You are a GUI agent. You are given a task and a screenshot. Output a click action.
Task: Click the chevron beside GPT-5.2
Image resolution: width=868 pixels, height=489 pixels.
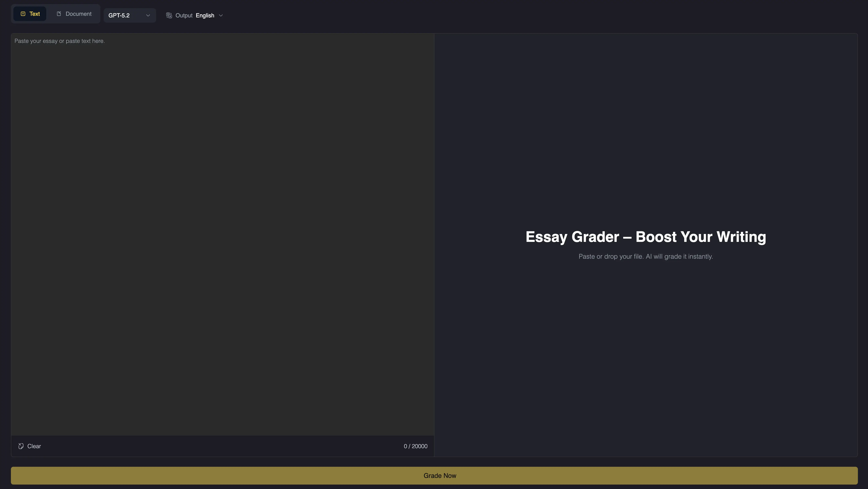pyautogui.click(x=148, y=16)
